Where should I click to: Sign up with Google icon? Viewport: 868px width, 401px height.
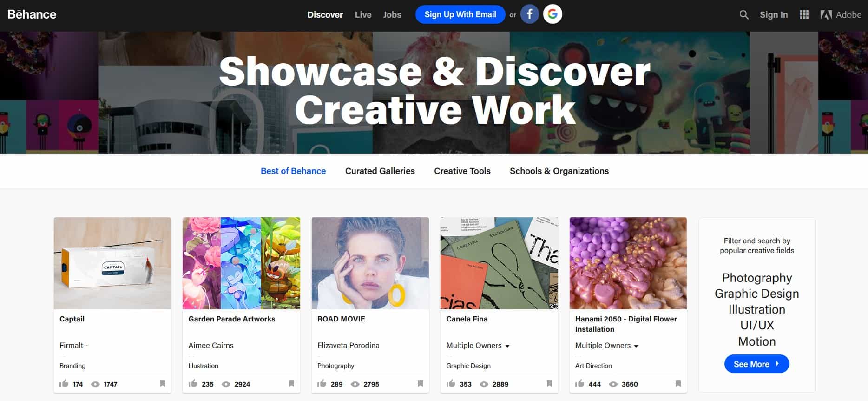[x=552, y=14]
